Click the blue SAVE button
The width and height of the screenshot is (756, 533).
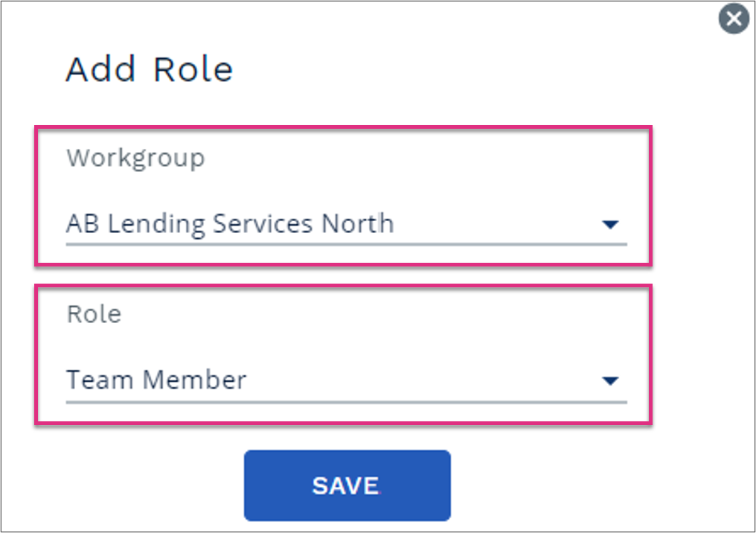coord(347,485)
